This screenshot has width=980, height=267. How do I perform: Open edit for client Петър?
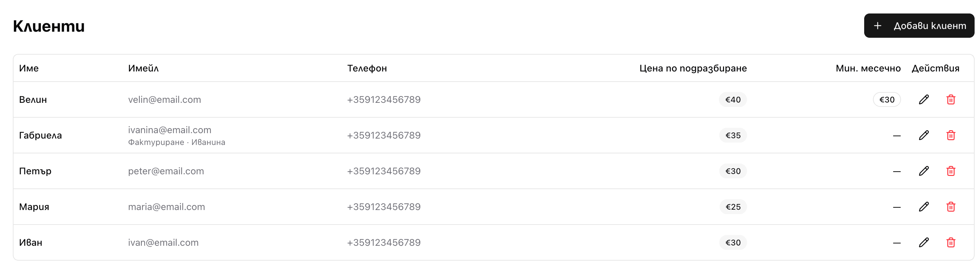click(924, 171)
